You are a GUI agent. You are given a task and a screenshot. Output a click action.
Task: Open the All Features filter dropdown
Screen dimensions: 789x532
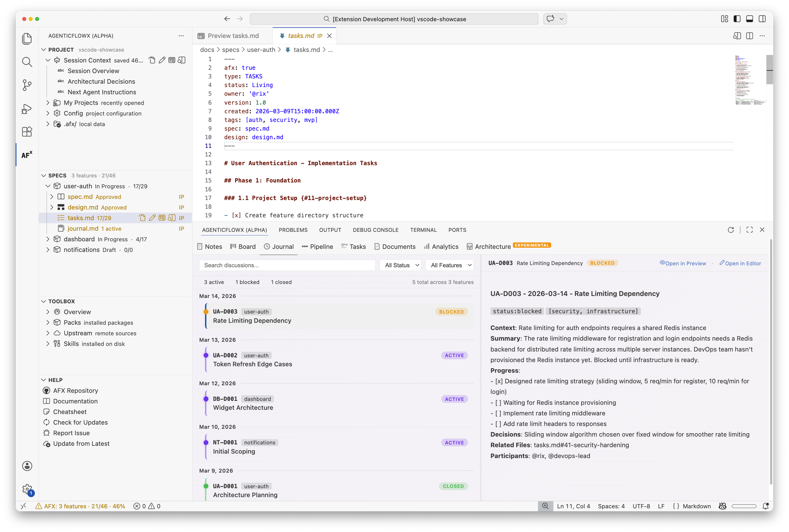tap(450, 265)
